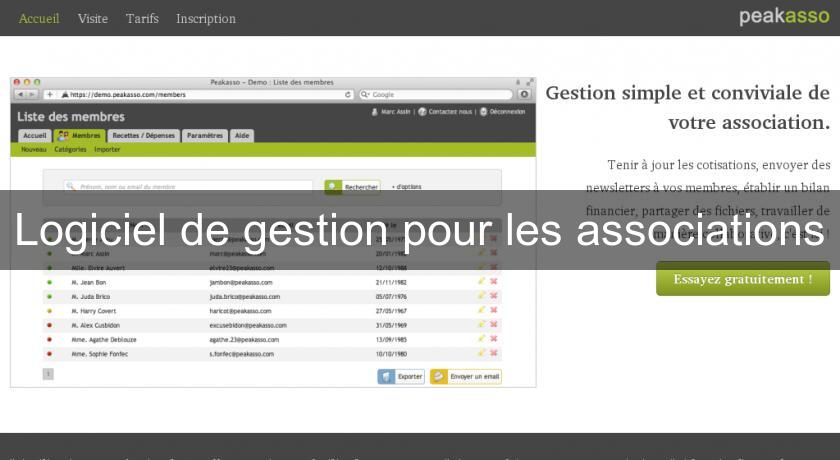Open the Peakasso demo screenshot thumbnail
Image resolution: width=840 pixels, height=460 pixels.
(273, 232)
